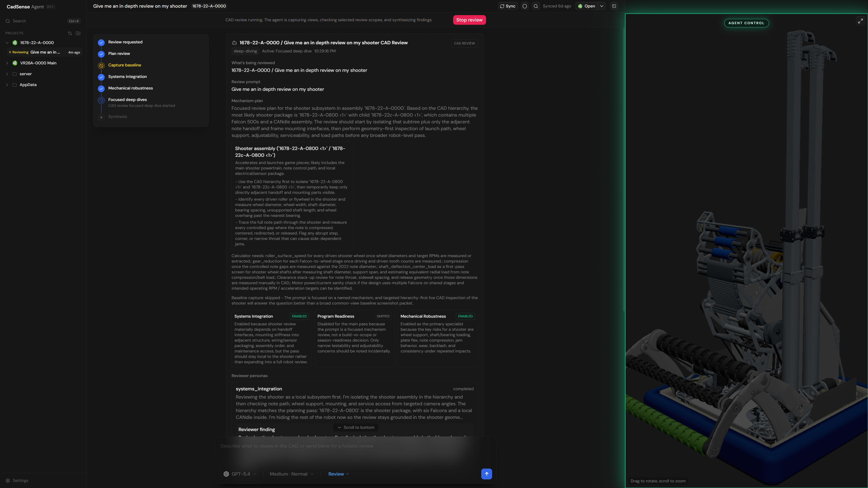
Task: Select the 1678-22-A-0000 project icon
Action: (x=15, y=43)
